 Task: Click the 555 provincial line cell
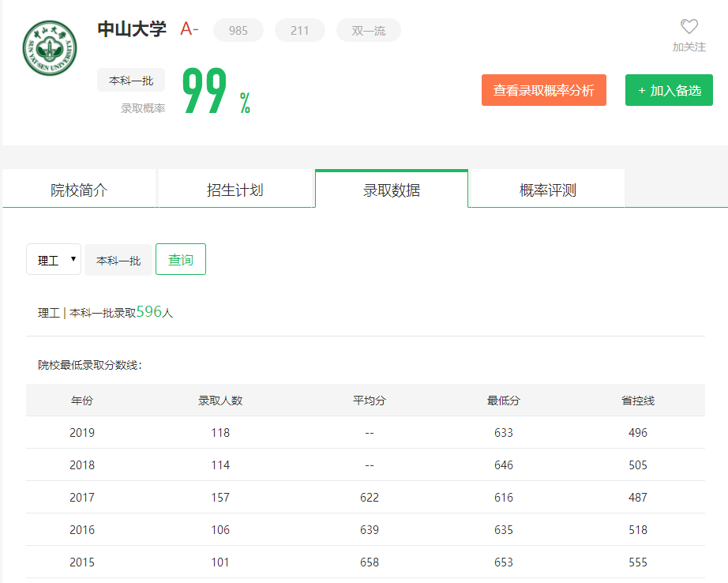638,562
